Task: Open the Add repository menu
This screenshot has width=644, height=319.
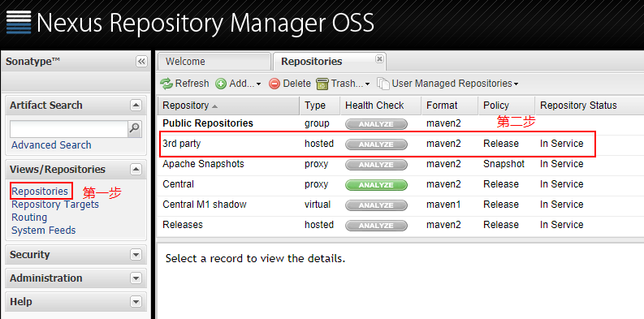Action: click(x=238, y=84)
